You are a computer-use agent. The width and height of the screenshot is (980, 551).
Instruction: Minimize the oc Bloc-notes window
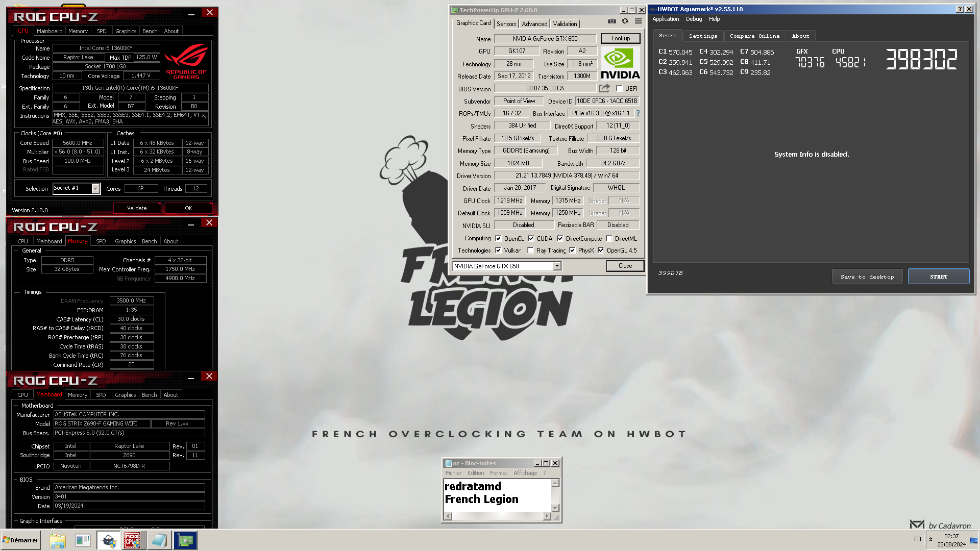[537, 463]
